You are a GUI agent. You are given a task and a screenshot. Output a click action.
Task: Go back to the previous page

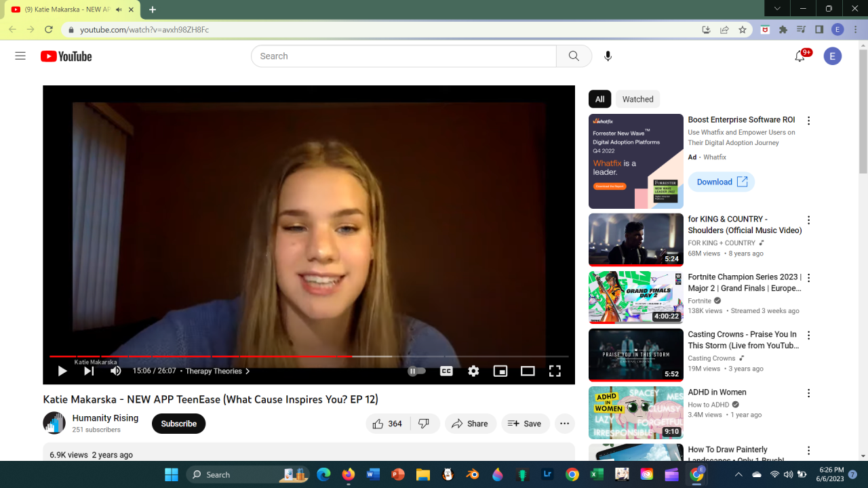point(12,30)
